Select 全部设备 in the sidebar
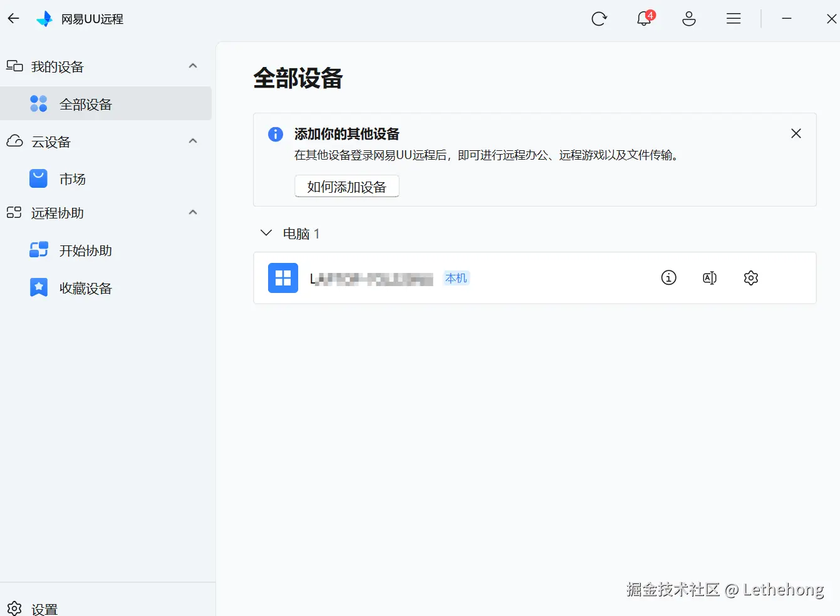Screen dimensions: 840x616 [x=106, y=104]
